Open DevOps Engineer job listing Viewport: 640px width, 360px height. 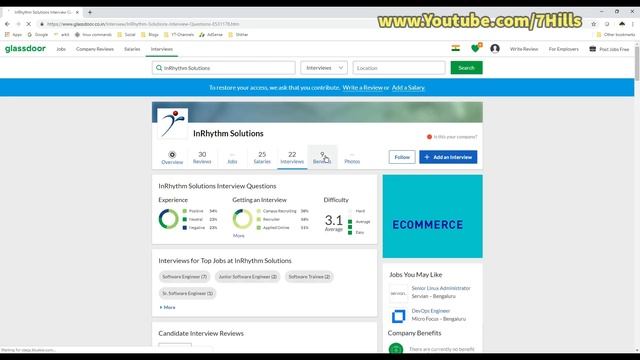(x=430, y=311)
